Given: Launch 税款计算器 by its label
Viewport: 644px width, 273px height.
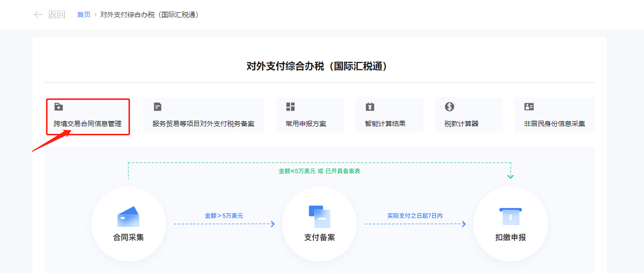Looking at the screenshot, I should [x=461, y=124].
